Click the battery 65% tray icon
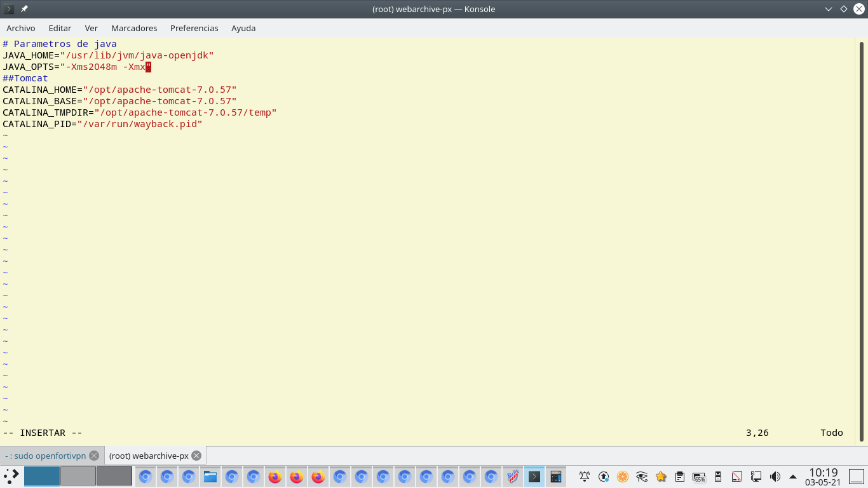 (x=699, y=477)
